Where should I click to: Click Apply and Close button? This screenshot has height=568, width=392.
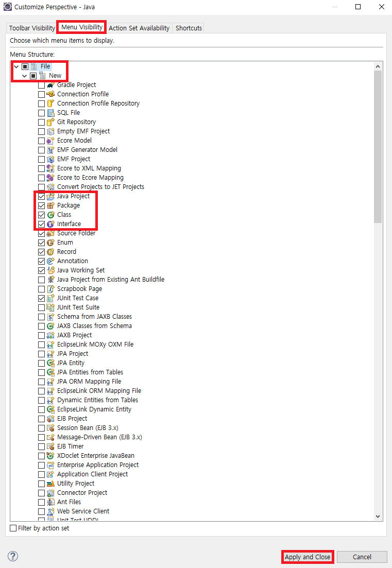pyautogui.click(x=308, y=557)
